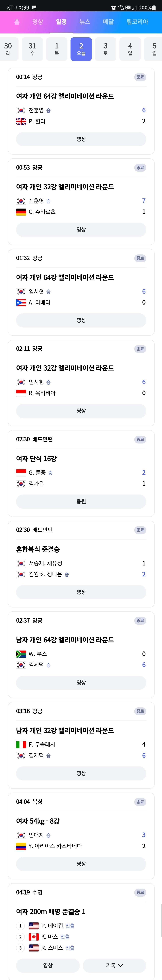This screenshot has height=980, width=162.
Task: Open the 팀코리아 tab
Action: click(137, 22)
